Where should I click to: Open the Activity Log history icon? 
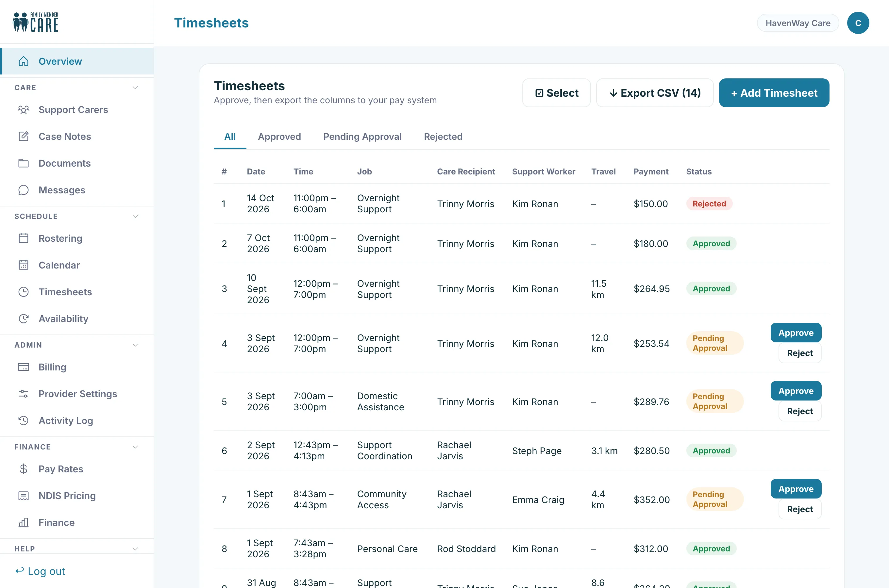[24, 420]
